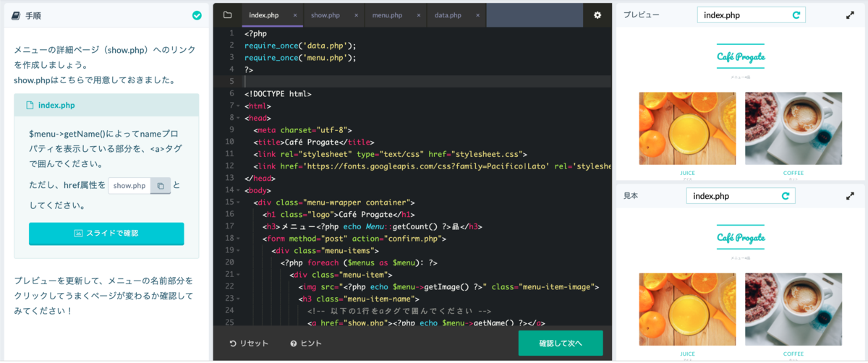Viewport: 868px width, 363px height.
Task: Click the require_once('menu.php') code line
Action: 301,58
